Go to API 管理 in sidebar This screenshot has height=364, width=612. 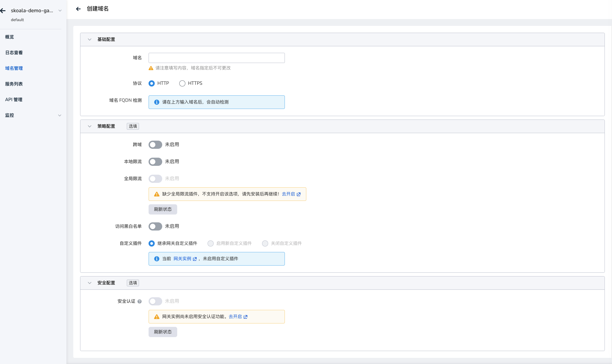[x=14, y=100]
